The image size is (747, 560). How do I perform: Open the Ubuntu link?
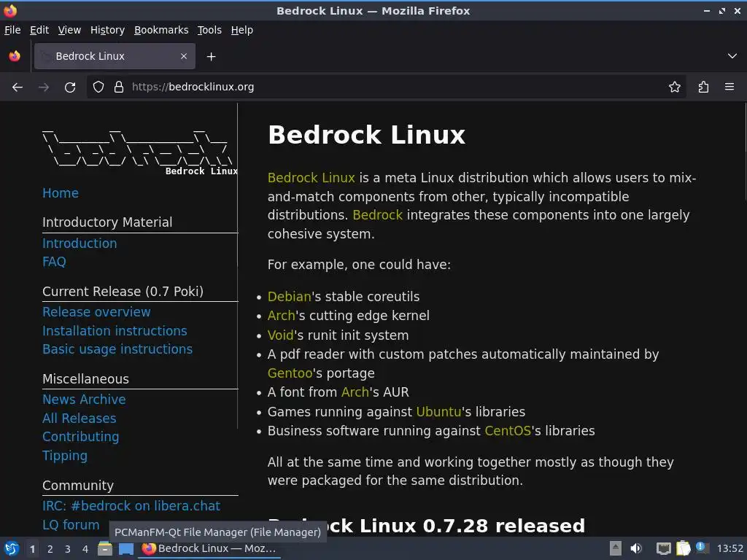(x=438, y=412)
